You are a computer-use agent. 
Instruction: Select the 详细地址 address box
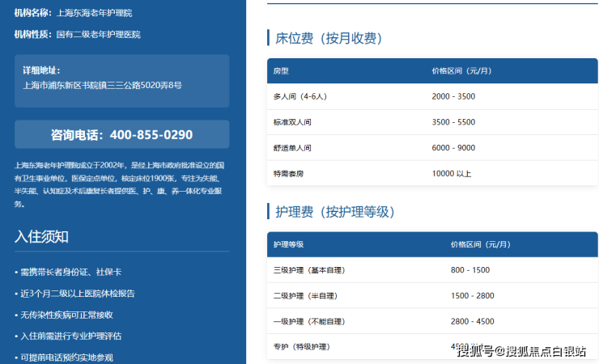click(x=122, y=81)
